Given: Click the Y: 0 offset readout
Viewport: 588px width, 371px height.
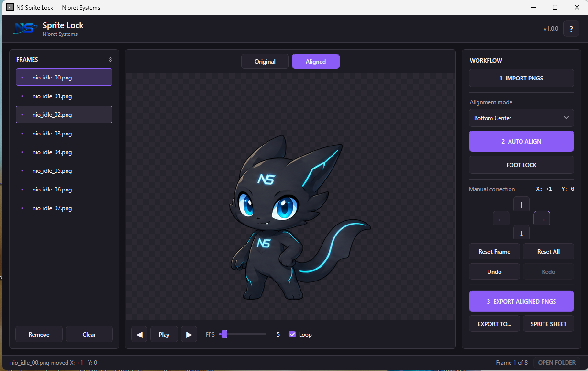Looking at the screenshot, I should click(x=567, y=189).
